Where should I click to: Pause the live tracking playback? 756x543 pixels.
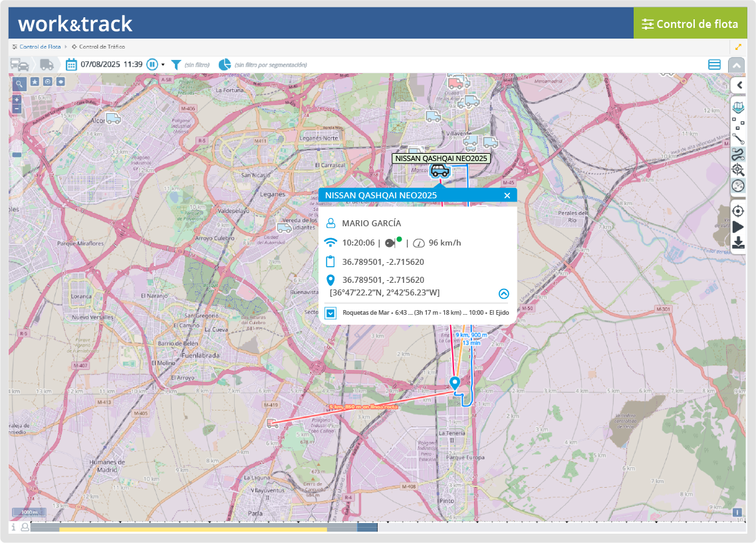click(152, 65)
